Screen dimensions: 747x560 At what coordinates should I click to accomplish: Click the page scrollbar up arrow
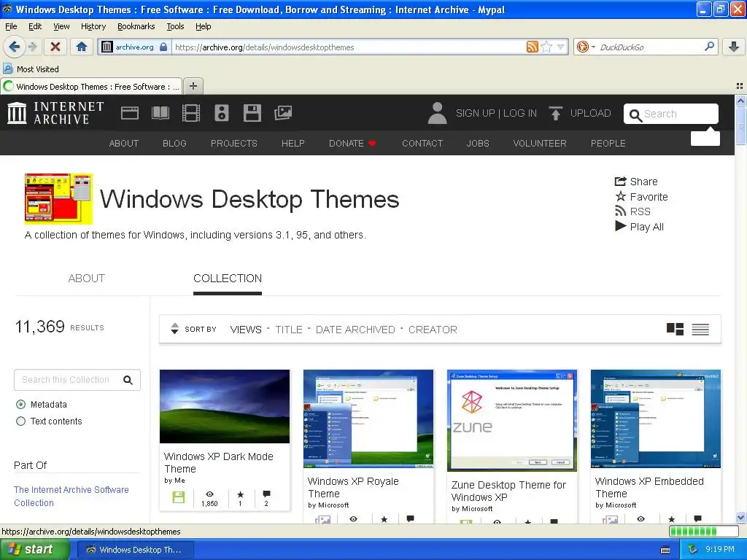740,101
